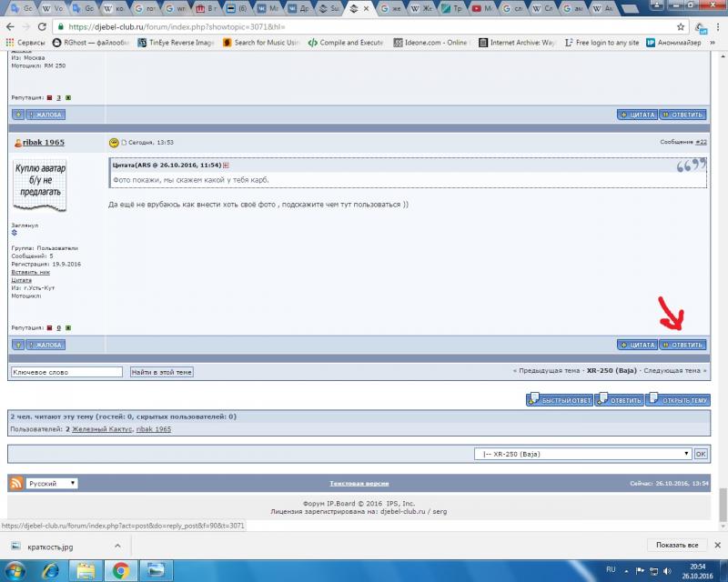Open the RGhost bookmark
728x582 pixels.
(91, 43)
